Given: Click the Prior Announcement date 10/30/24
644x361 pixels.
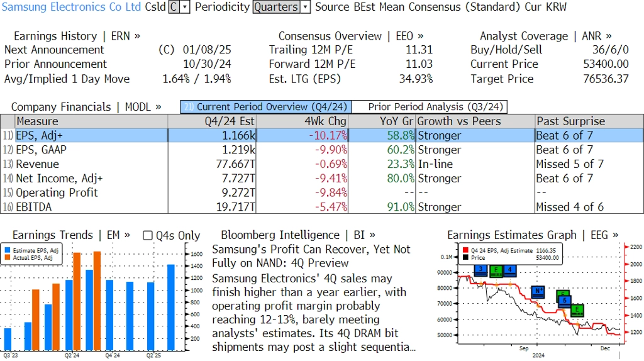Looking at the screenshot, I should pyautogui.click(x=207, y=64).
